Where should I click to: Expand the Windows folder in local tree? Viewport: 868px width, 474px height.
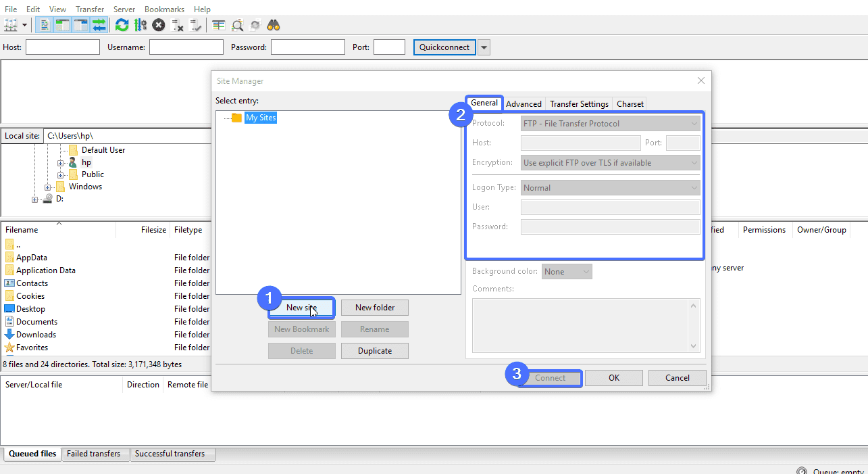[x=48, y=187]
